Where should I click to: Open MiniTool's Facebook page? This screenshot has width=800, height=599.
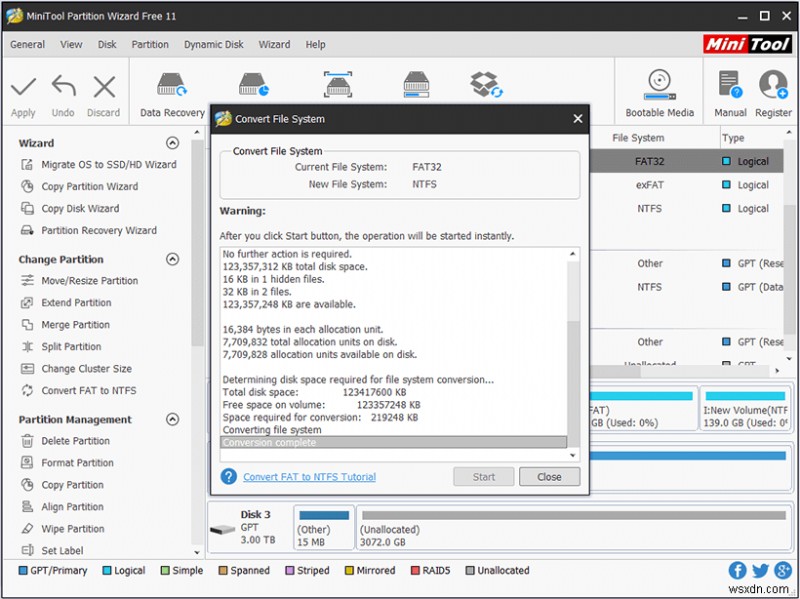point(738,570)
